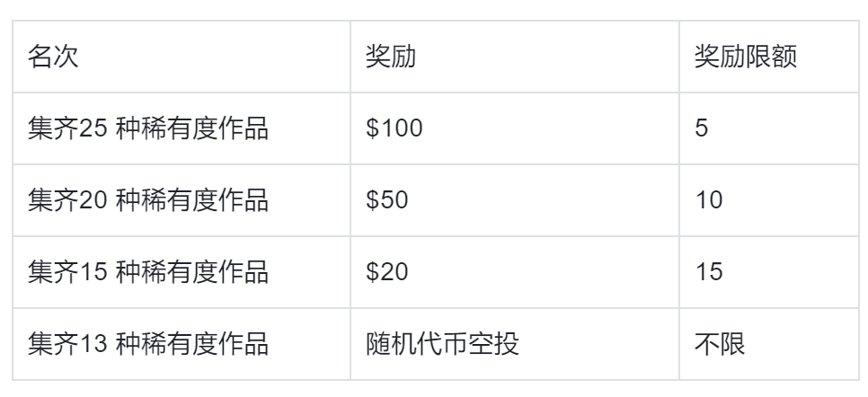Select the 集齐15 种稀有度作品 cell

point(149,272)
